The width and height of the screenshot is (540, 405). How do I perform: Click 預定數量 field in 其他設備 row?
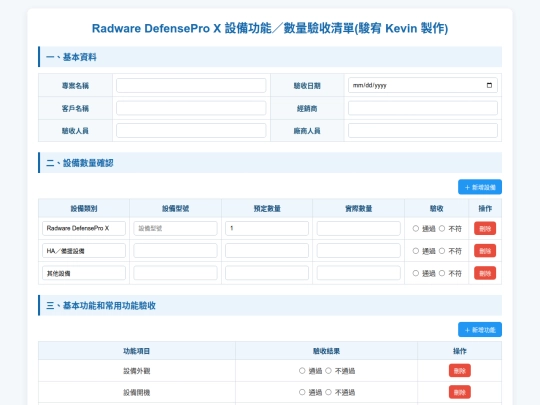(267, 273)
